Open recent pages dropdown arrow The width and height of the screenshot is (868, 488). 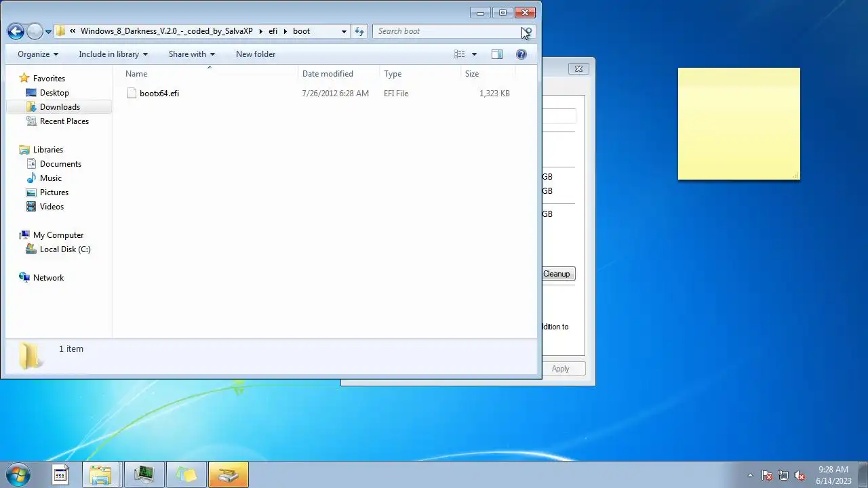click(x=48, y=32)
